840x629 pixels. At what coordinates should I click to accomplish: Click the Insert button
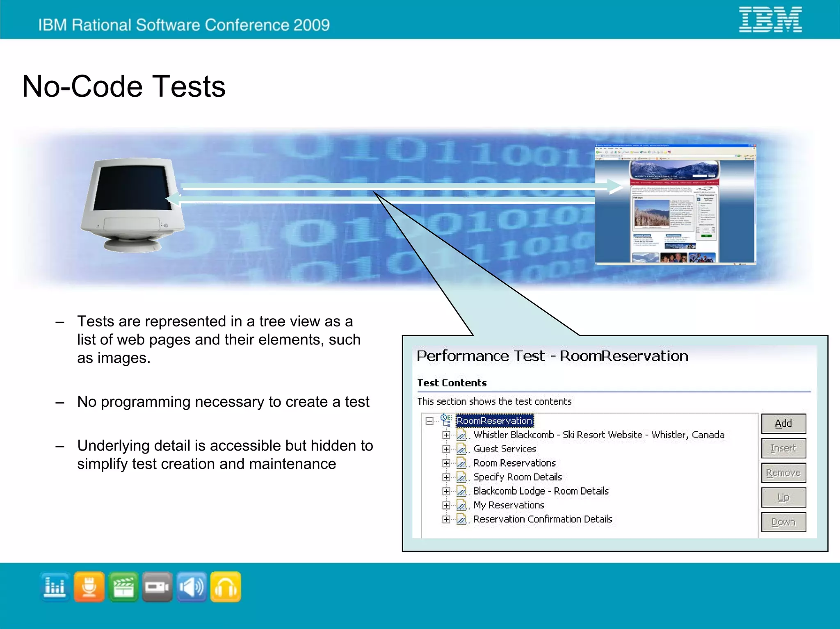[x=783, y=448]
